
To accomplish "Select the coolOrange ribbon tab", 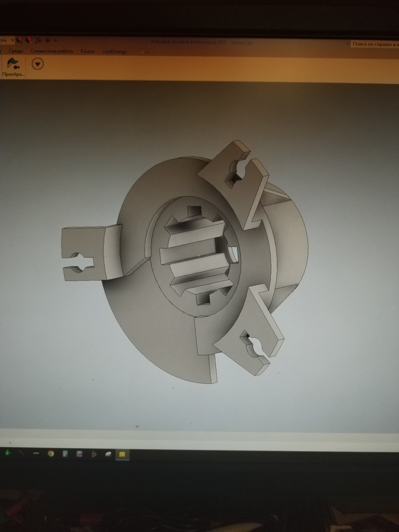I will (x=115, y=52).
